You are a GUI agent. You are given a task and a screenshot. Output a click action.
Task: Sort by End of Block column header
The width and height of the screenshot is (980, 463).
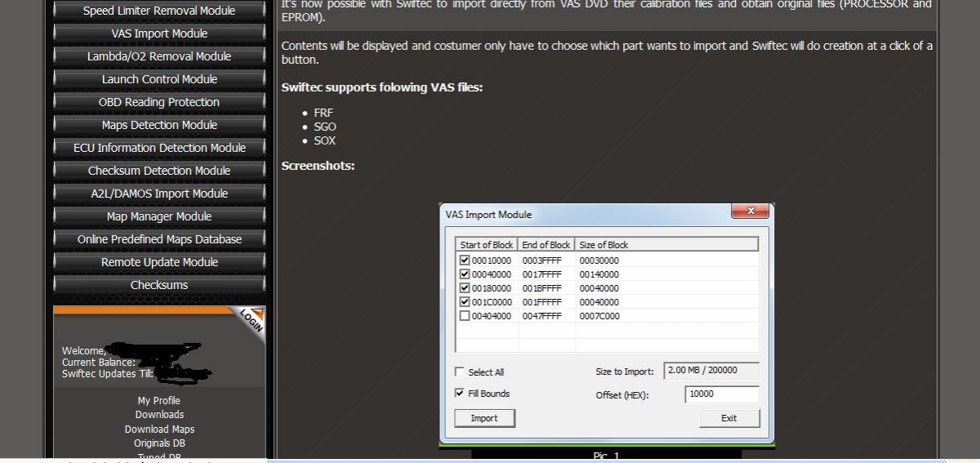point(546,245)
